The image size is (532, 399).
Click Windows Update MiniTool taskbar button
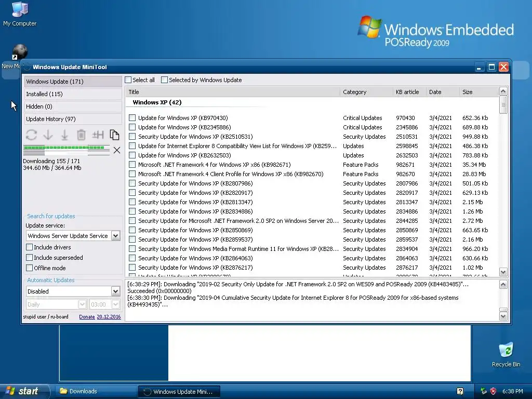click(179, 392)
